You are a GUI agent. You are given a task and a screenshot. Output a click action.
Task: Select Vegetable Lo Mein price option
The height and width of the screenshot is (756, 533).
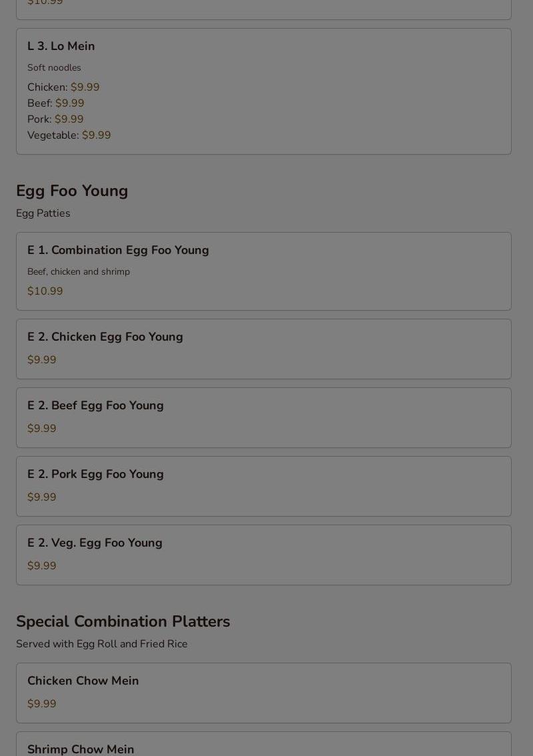tap(69, 135)
